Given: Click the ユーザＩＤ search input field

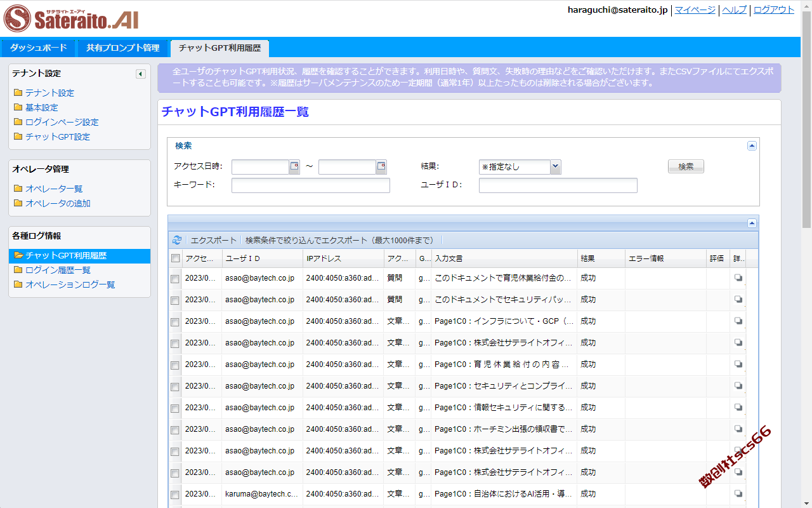Looking at the screenshot, I should 558,185.
